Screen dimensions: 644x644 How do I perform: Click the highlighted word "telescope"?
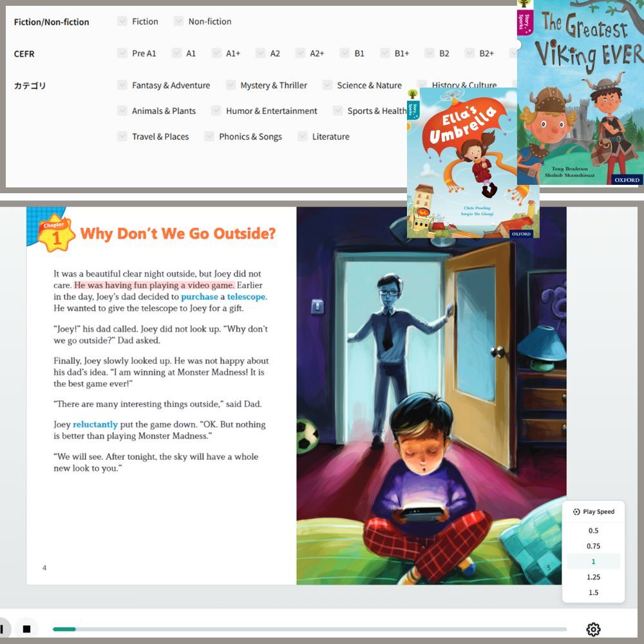tap(246, 297)
